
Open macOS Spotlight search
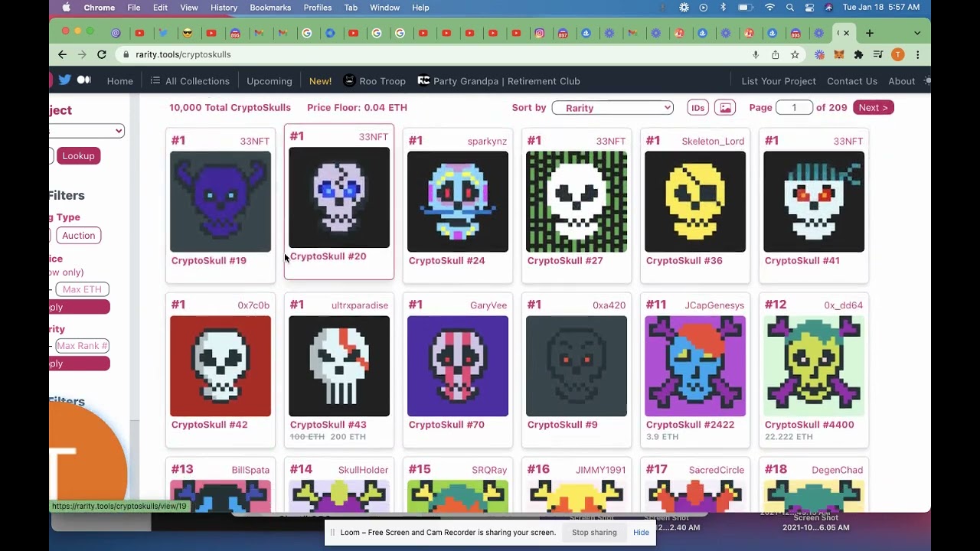click(790, 8)
